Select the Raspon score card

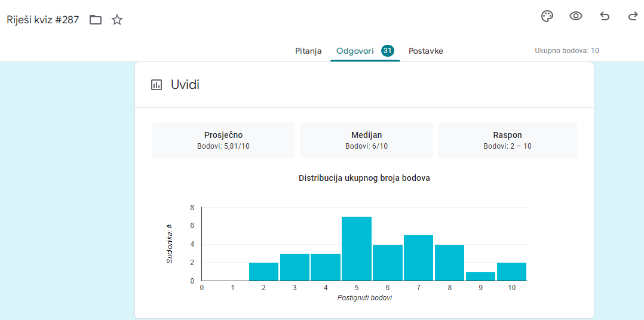pyautogui.click(x=508, y=140)
